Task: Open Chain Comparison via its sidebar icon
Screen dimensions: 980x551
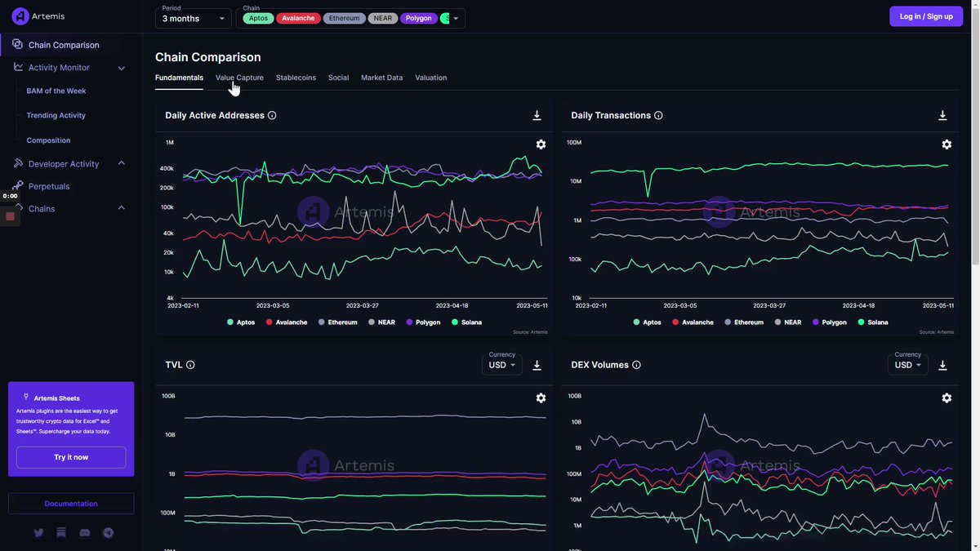Action: pyautogui.click(x=17, y=44)
